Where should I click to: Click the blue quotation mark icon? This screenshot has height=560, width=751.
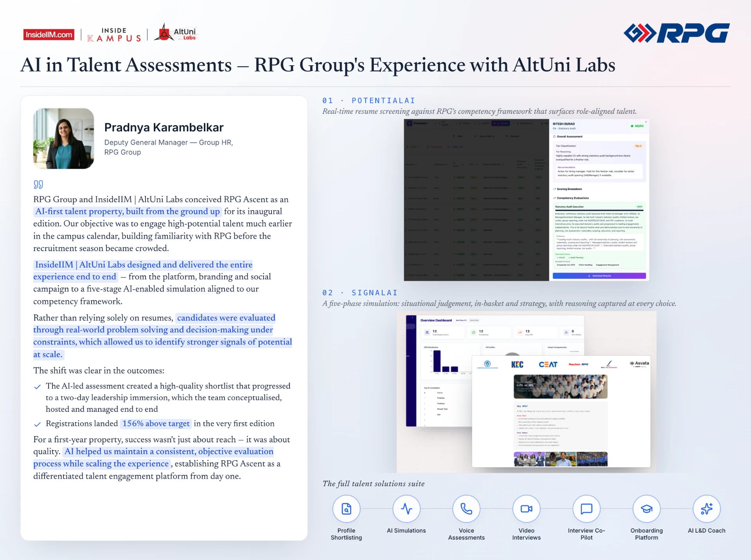pos(38,184)
